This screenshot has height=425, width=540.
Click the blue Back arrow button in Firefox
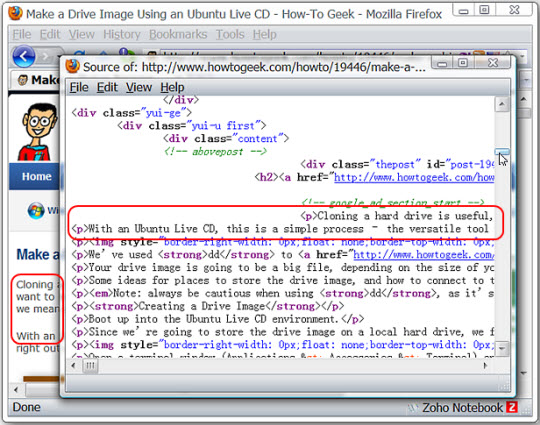click(24, 56)
